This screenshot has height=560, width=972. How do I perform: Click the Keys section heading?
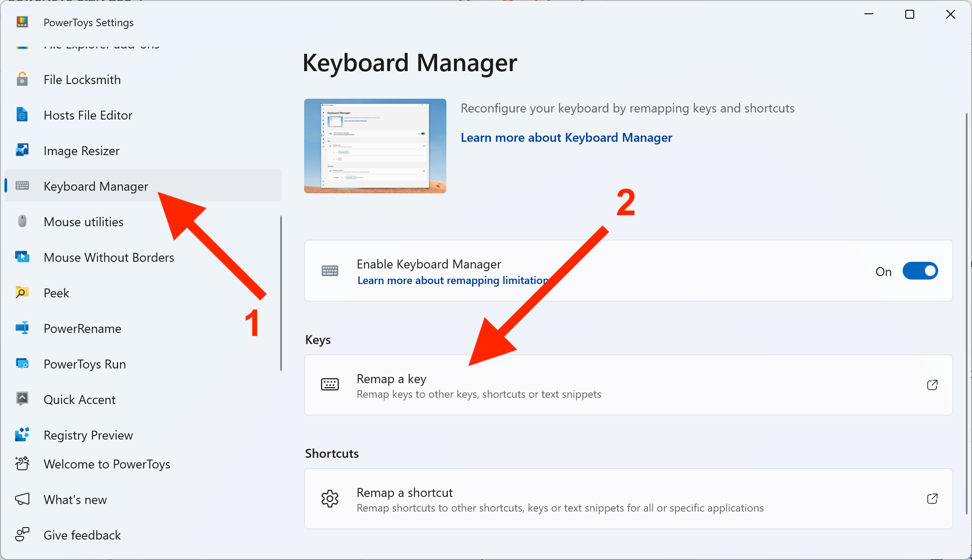coord(318,340)
